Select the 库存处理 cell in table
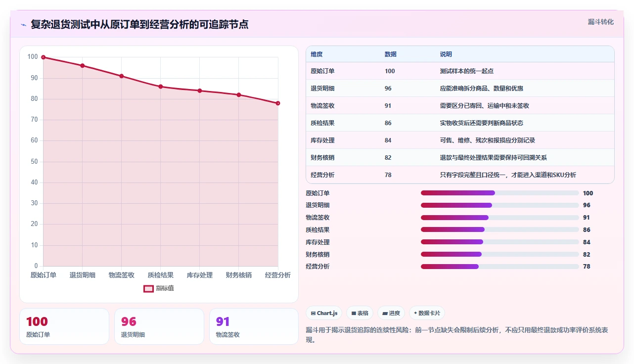This screenshot has height=364, width=634. tap(343, 140)
